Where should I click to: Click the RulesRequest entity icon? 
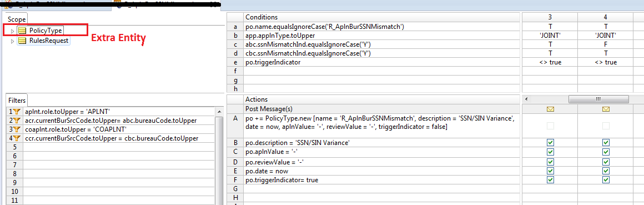[x=22, y=41]
